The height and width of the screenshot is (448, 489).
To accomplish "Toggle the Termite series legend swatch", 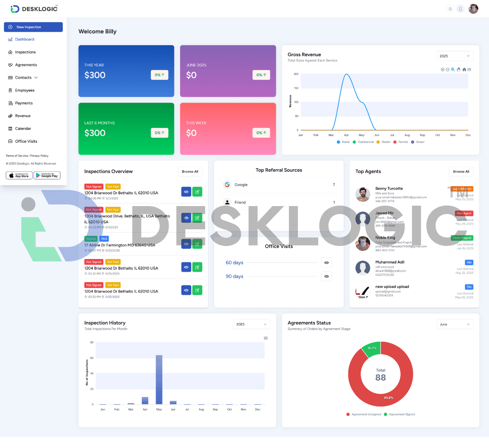I will pos(395,142).
